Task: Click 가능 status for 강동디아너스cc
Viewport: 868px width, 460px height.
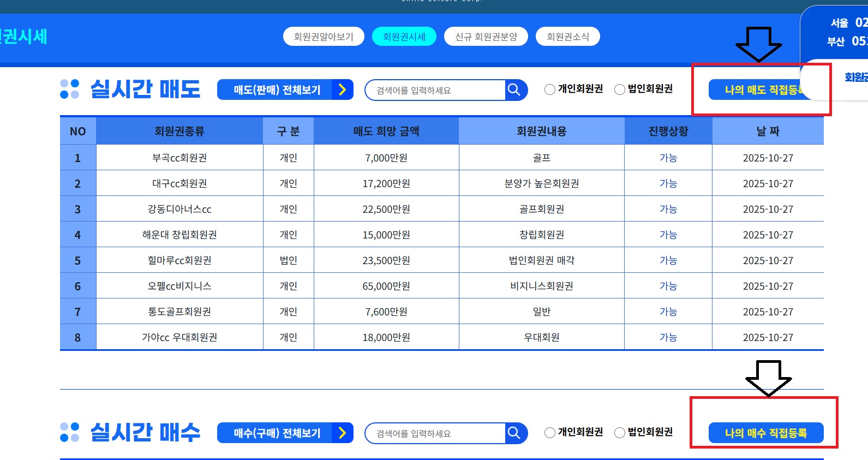Action: pos(668,209)
